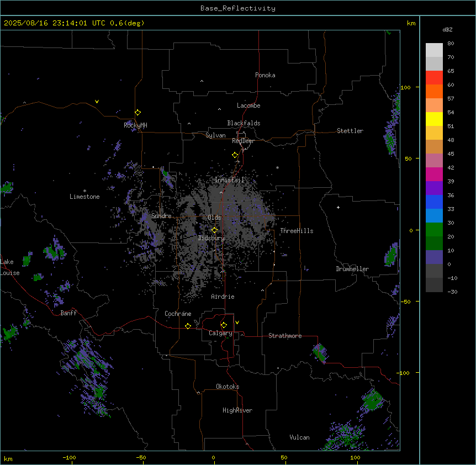
Task: Click the dBZ legend heading
Action: coord(447,29)
